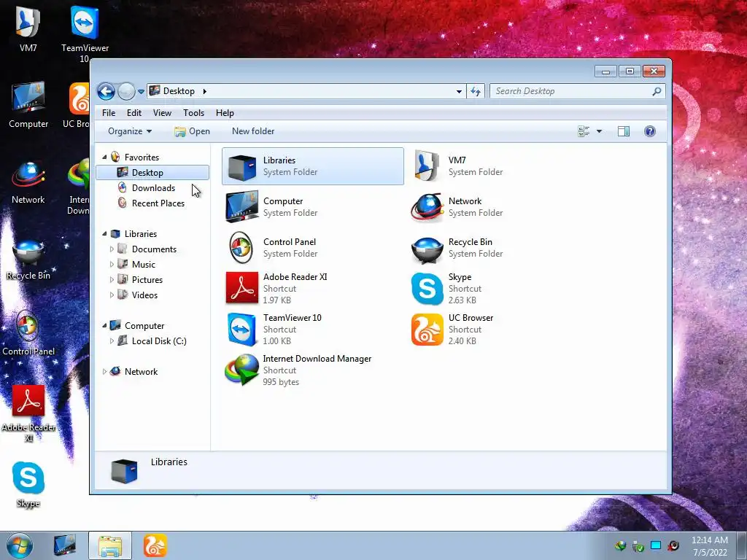Collapse the Libraries tree group
Screen dimensions: 747x560
[x=104, y=234]
